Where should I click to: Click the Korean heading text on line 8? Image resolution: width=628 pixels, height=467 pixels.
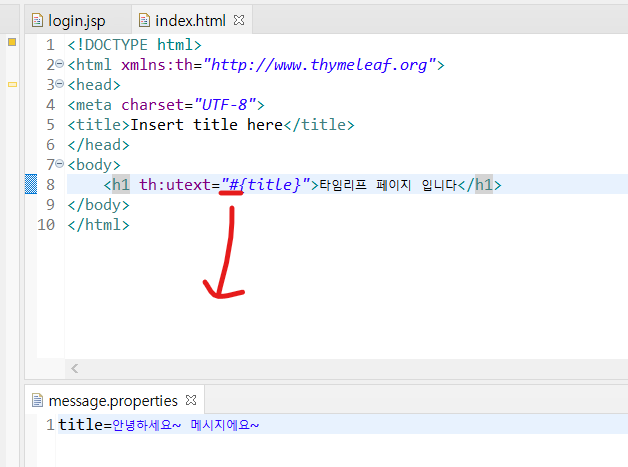pos(388,185)
